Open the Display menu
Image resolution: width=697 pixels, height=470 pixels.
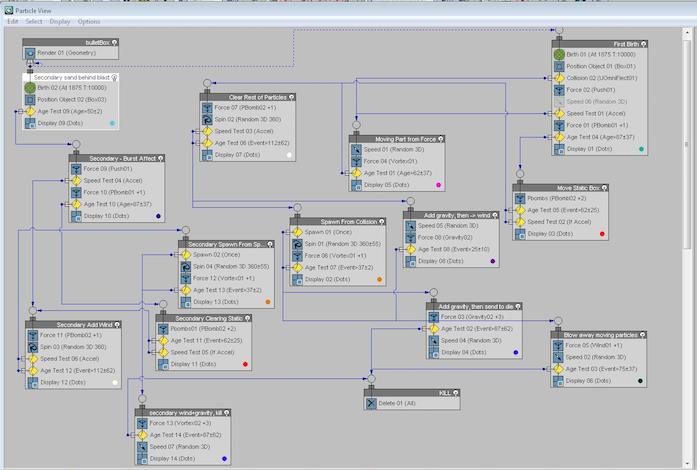(60, 21)
